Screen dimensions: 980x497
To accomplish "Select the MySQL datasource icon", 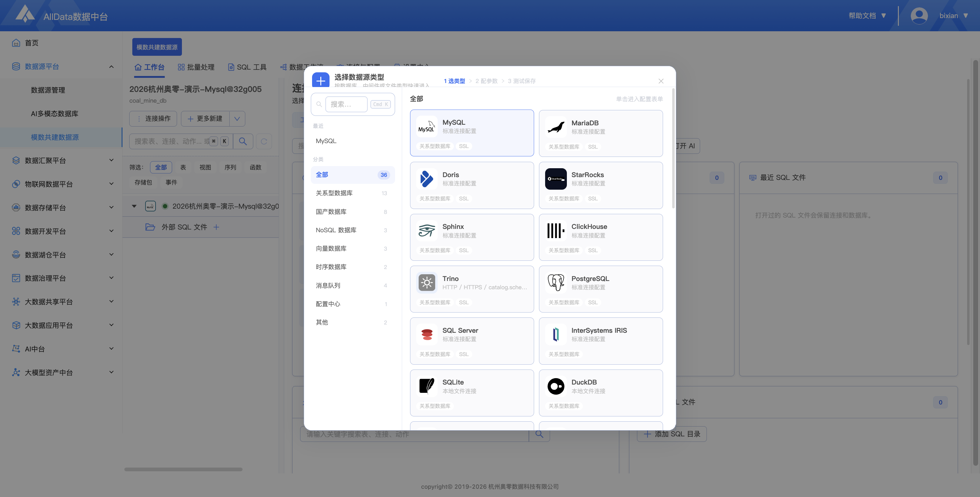I will pyautogui.click(x=427, y=127).
